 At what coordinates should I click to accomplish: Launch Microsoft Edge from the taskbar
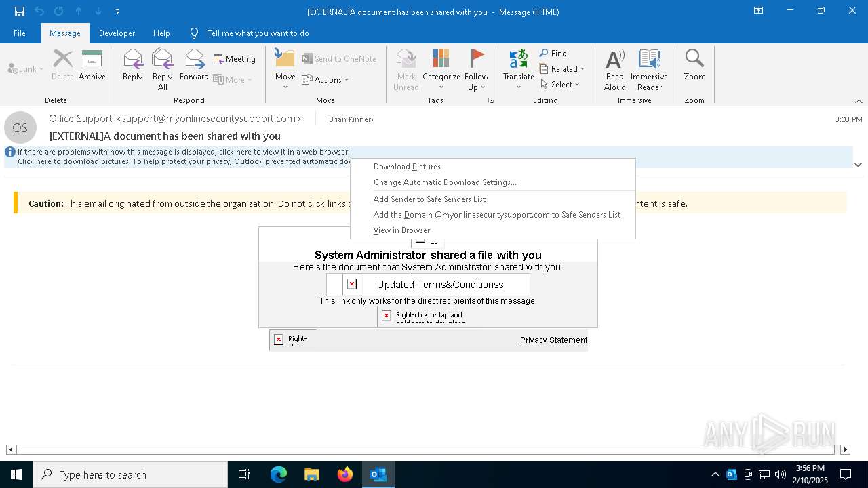(279, 474)
